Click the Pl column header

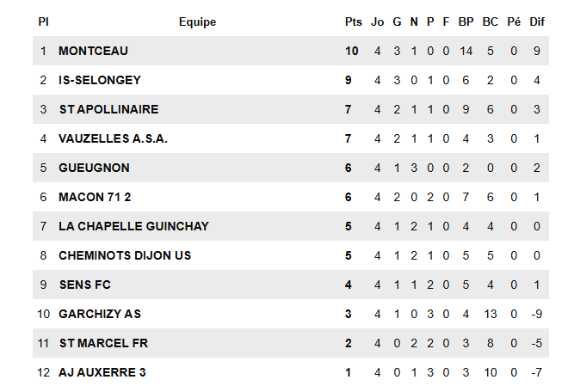[x=43, y=21]
